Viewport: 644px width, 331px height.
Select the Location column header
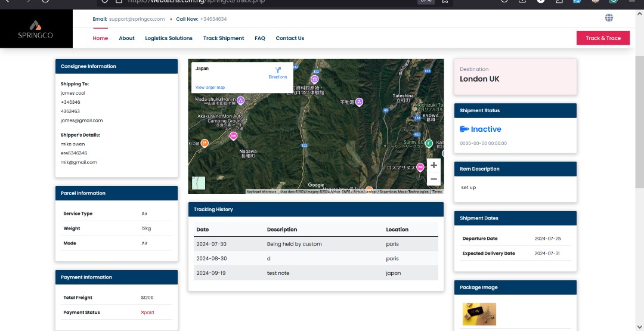pos(397,230)
